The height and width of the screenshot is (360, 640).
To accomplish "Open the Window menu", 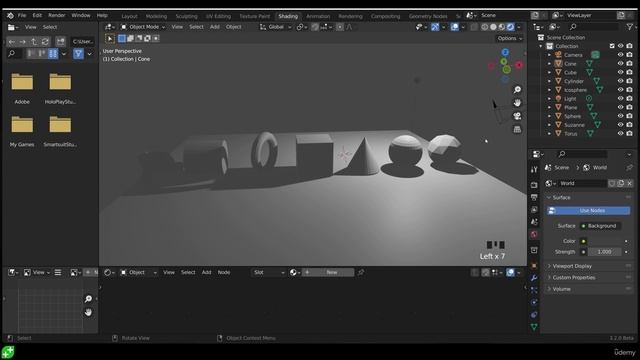I will (81, 16).
